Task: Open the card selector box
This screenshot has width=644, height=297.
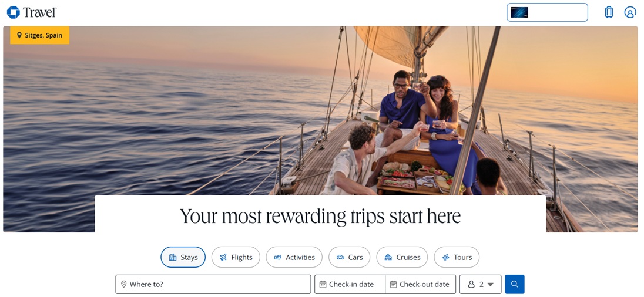Action: click(547, 12)
